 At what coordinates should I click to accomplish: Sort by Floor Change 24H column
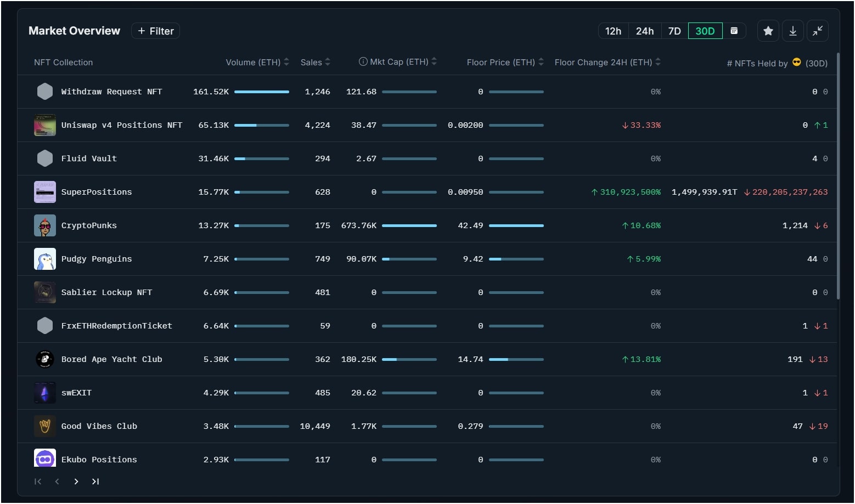coord(607,62)
